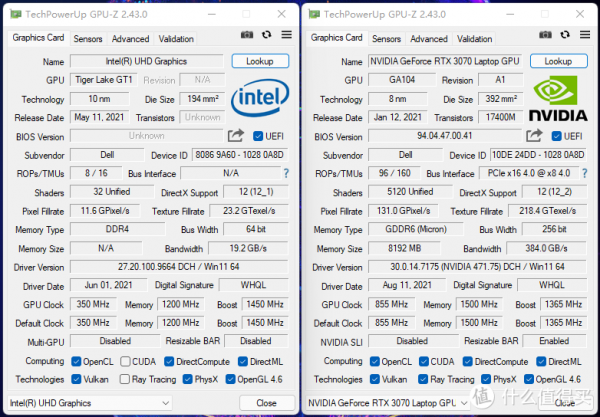
Task: Toggle UEFI checkbox in Intel window
Action: tap(258, 136)
